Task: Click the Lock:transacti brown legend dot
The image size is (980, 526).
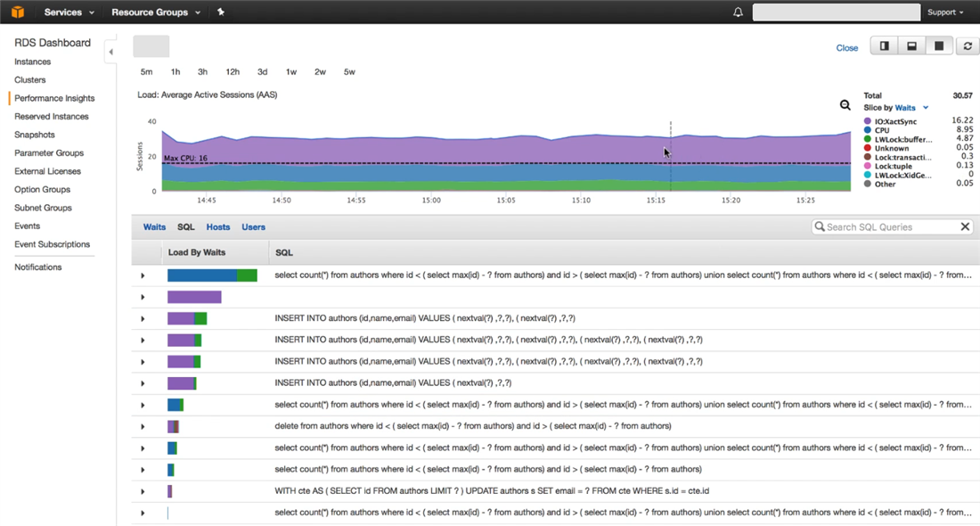Action: tap(868, 157)
